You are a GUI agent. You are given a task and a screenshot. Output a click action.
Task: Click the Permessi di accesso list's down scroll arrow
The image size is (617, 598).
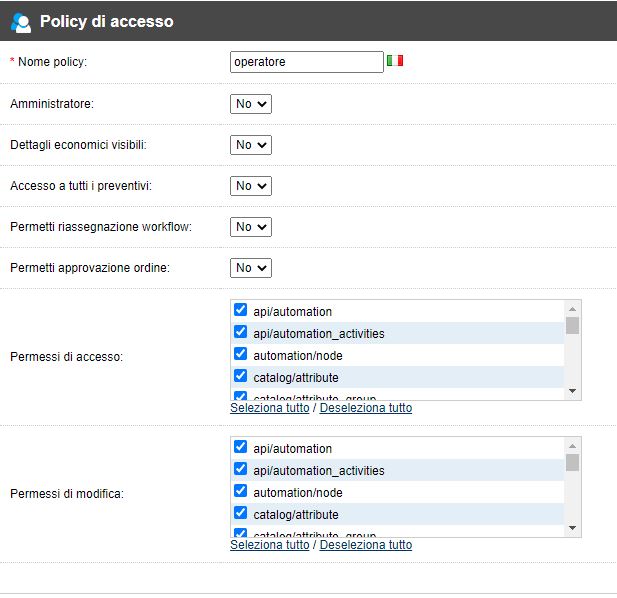click(573, 391)
